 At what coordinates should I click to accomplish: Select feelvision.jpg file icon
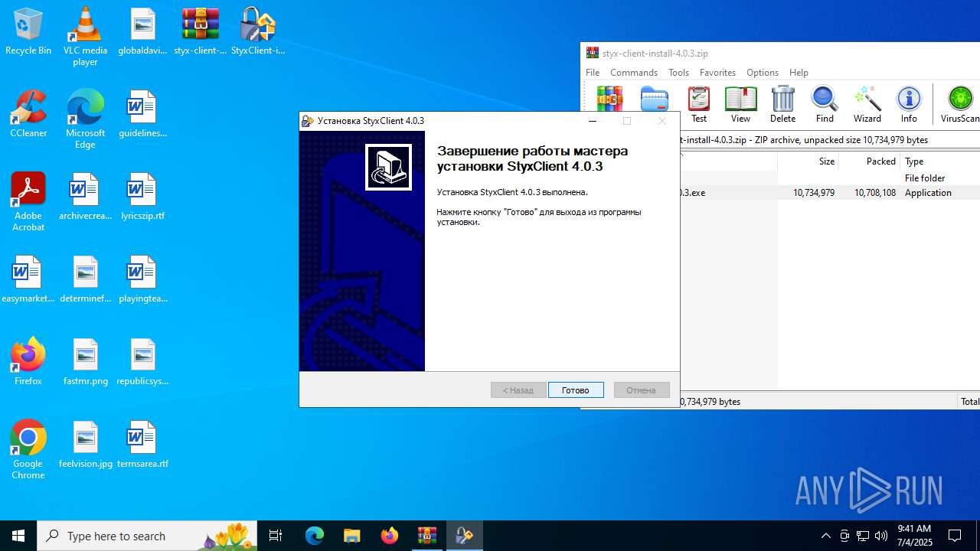(85, 445)
